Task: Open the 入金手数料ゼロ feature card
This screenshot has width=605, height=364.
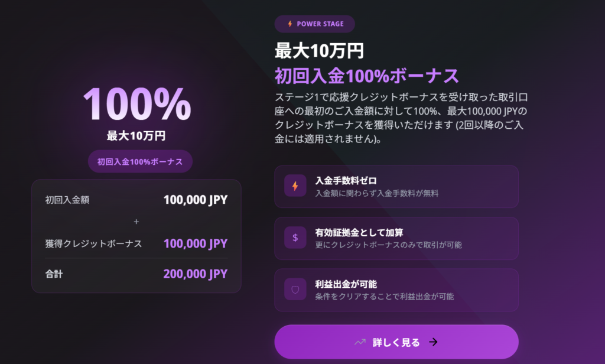Action: tap(396, 187)
